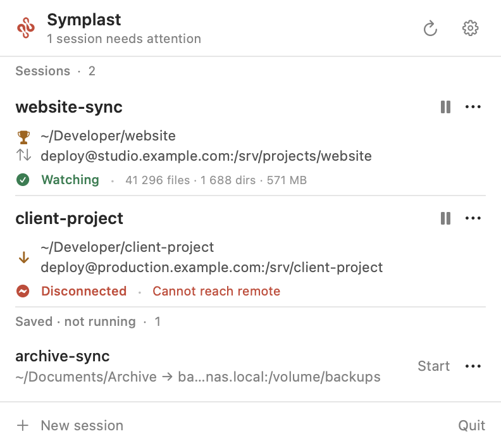This screenshot has width=501, height=448.
Task: Click deploy@studio.example.com remote path
Action: (206, 156)
